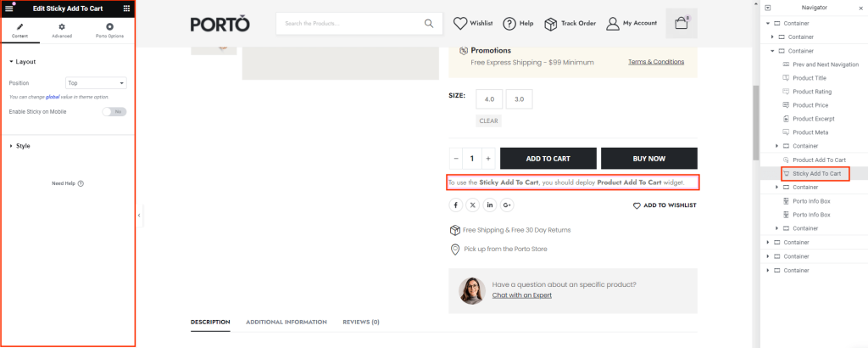Share product via LinkedIn icon
This screenshot has height=348, width=868.
click(490, 205)
